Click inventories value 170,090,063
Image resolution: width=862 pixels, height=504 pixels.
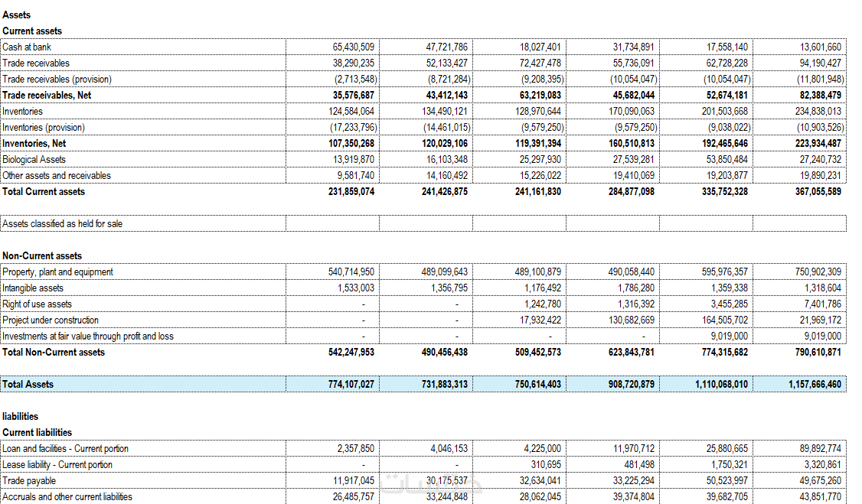pyautogui.click(x=631, y=112)
